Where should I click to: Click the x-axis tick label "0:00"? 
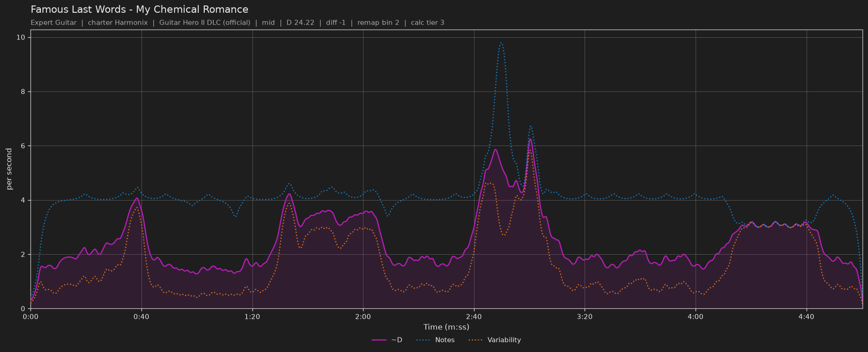pos(30,317)
